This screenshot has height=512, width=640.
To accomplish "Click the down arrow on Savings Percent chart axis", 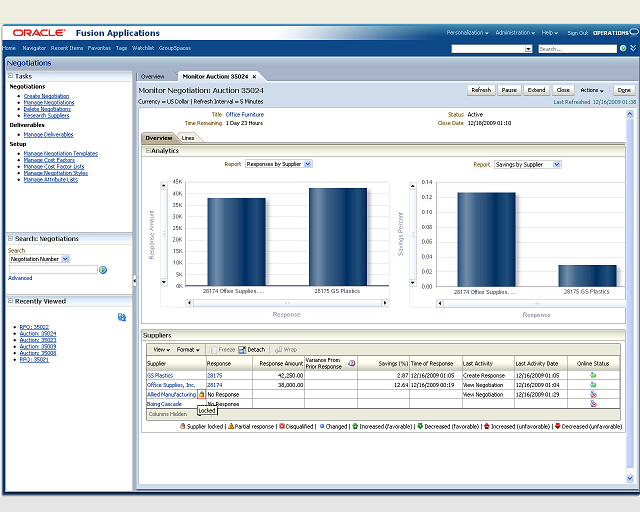I will pyautogui.click(x=413, y=282).
